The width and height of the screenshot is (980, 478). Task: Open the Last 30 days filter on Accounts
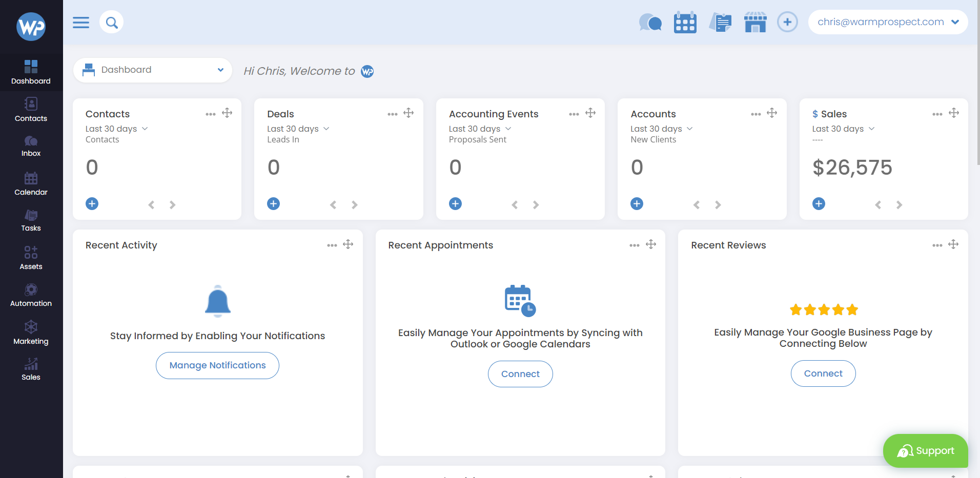click(661, 129)
